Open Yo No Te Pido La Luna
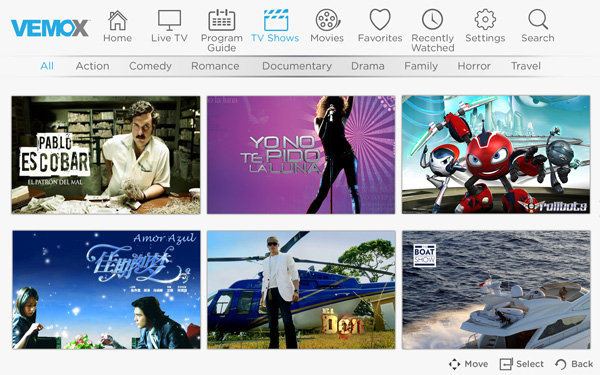The width and height of the screenshot is (600, 375). 301,155
